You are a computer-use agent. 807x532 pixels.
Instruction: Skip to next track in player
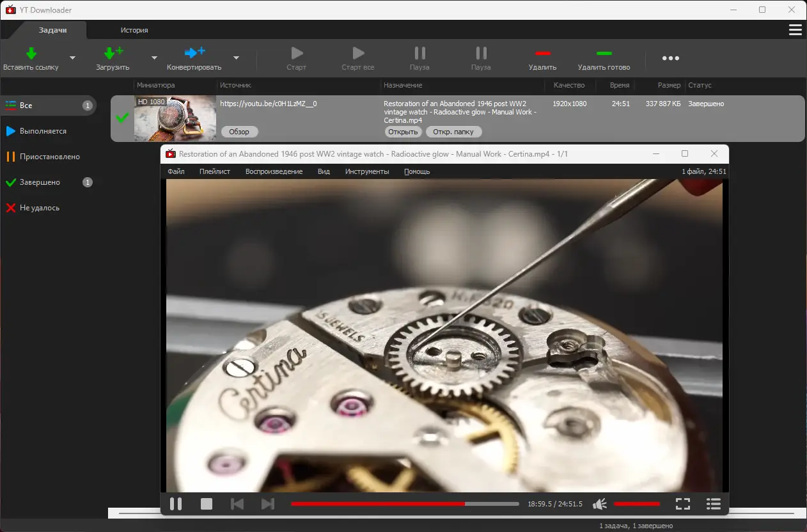tap(268, 504)
